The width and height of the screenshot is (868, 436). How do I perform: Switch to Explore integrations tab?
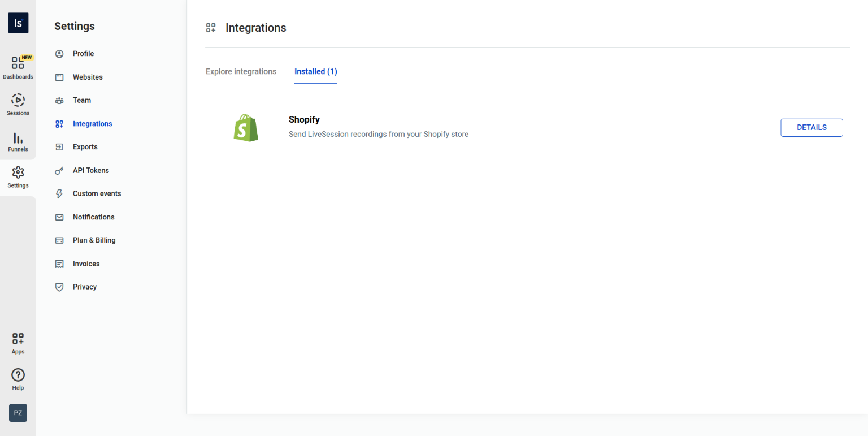tap(241, 71)
